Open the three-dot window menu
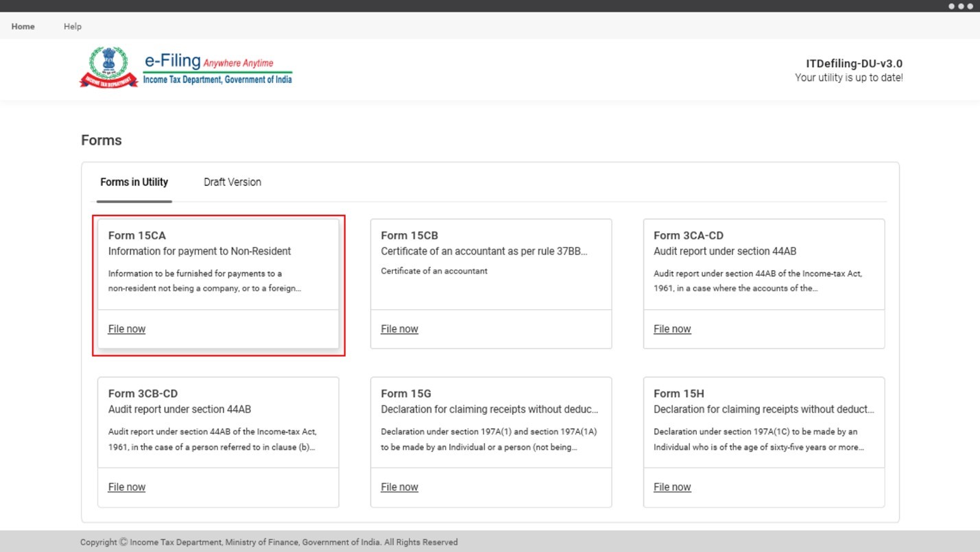 [x=960, y=6]
